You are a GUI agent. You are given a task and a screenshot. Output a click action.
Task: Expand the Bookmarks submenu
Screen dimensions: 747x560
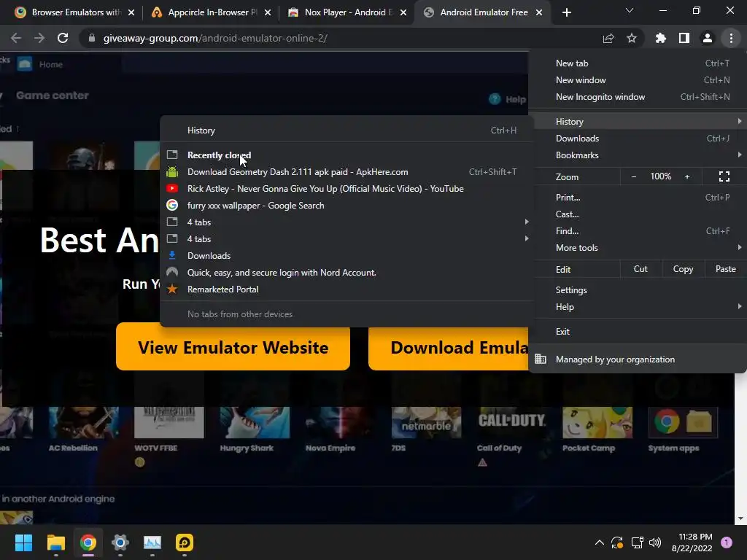638,155
